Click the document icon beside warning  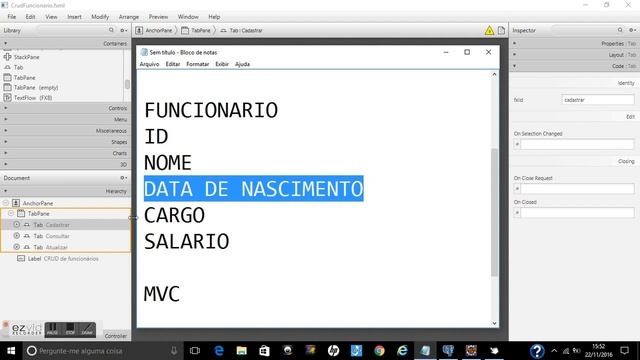click(501, 31)
